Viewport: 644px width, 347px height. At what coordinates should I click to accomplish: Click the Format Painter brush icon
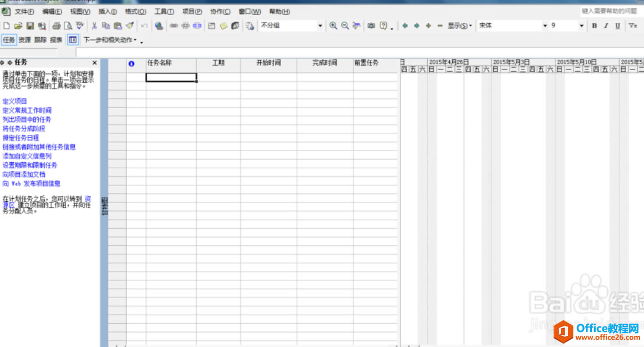[129, 26]
